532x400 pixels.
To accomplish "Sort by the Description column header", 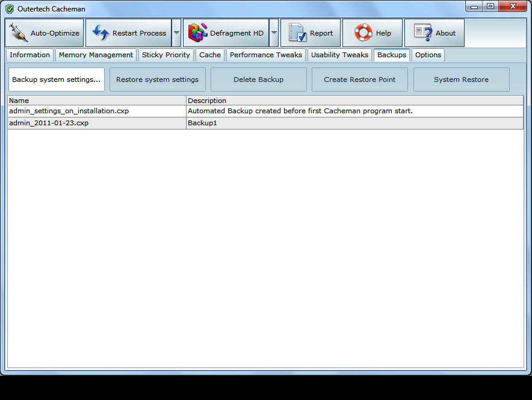I will (x=355, y=101).
